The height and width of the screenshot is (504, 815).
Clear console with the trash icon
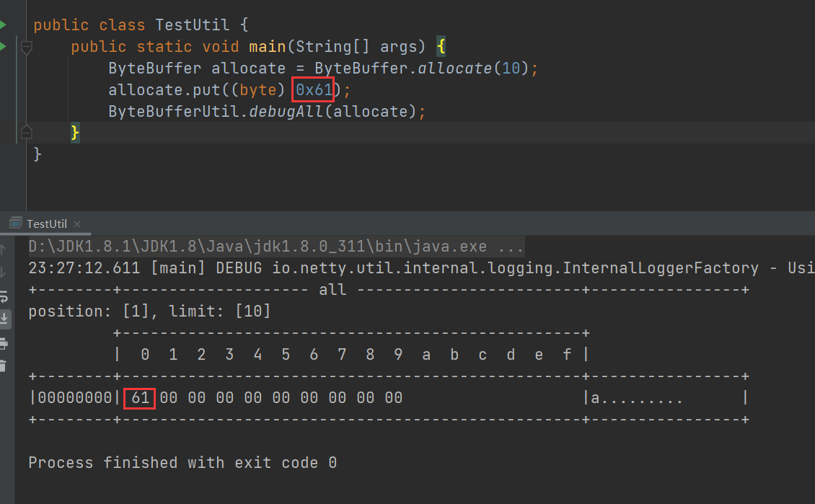coord(3,366)
